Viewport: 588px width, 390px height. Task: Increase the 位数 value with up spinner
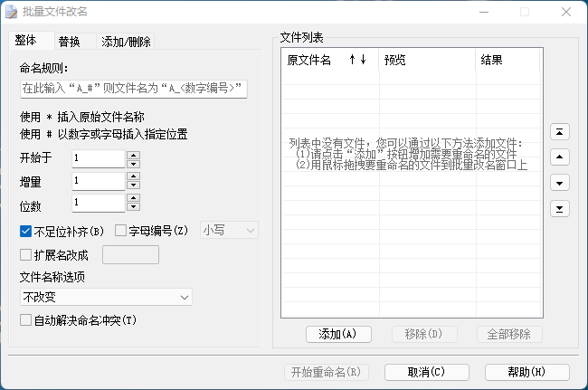point(134,197)
